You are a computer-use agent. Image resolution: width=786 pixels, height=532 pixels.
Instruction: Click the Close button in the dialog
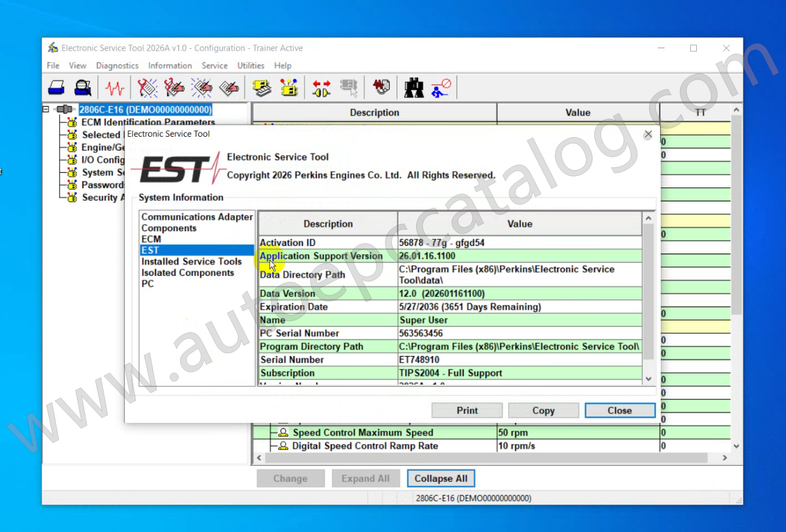point(620,410)
